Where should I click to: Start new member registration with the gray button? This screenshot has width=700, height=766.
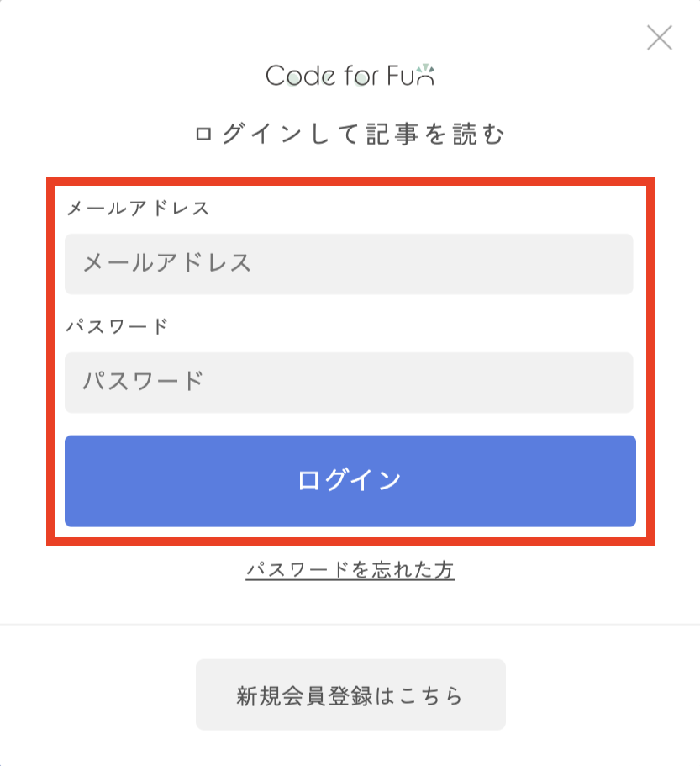click(x=350, y=695)
